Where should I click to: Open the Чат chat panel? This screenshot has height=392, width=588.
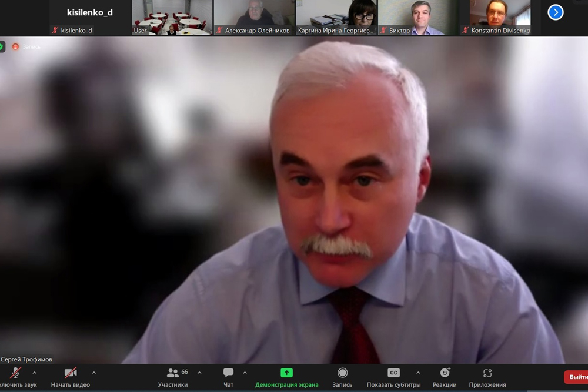point(228,377)
